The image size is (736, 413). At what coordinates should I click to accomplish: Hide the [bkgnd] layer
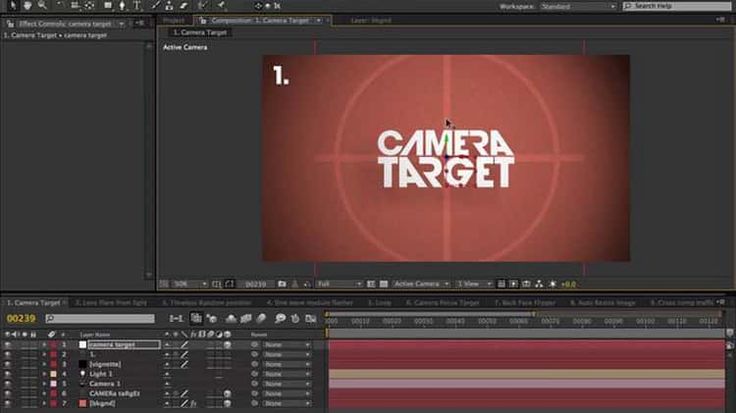8,403
